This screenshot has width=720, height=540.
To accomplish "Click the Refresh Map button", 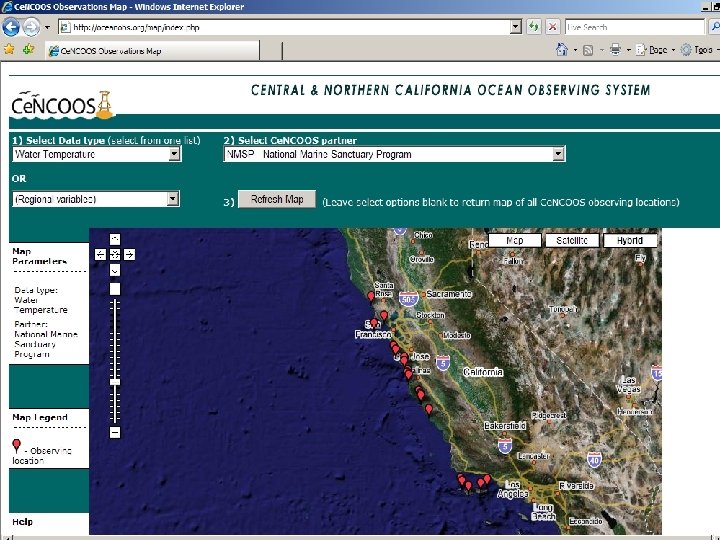I will coord(277,199).
